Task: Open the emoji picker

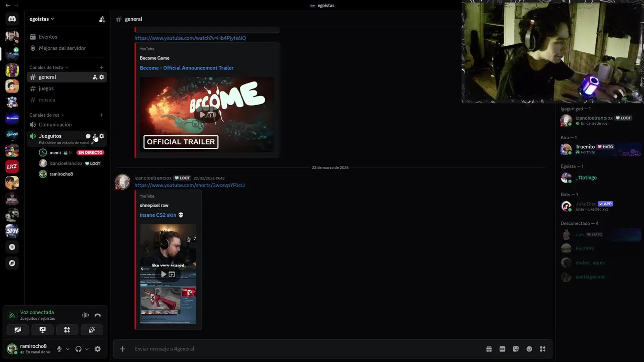Action: tap(529, 349)
